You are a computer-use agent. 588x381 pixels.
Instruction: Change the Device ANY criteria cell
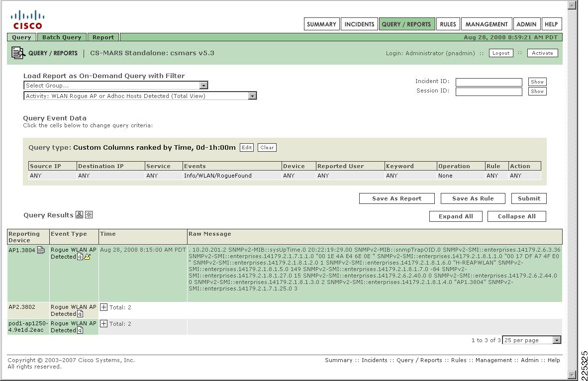299,176
